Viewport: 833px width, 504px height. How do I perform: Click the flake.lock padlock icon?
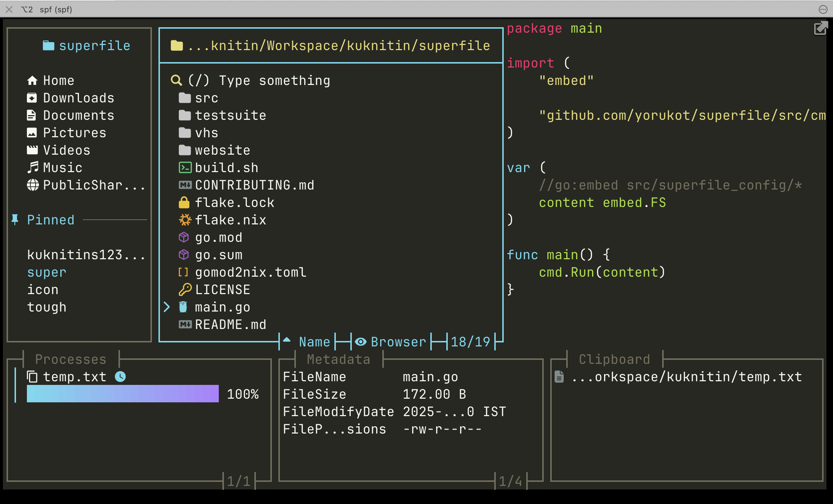coord(184,203)
